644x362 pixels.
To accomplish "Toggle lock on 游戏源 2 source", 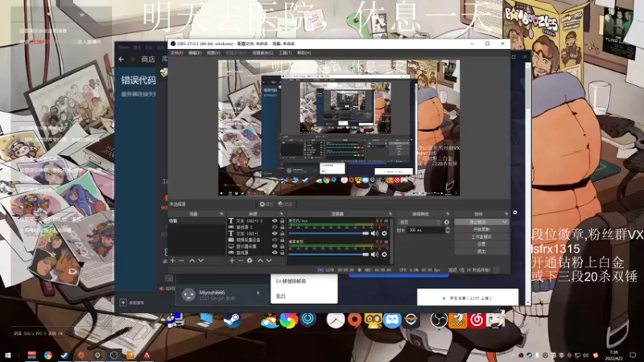I will tap(283, 227).
